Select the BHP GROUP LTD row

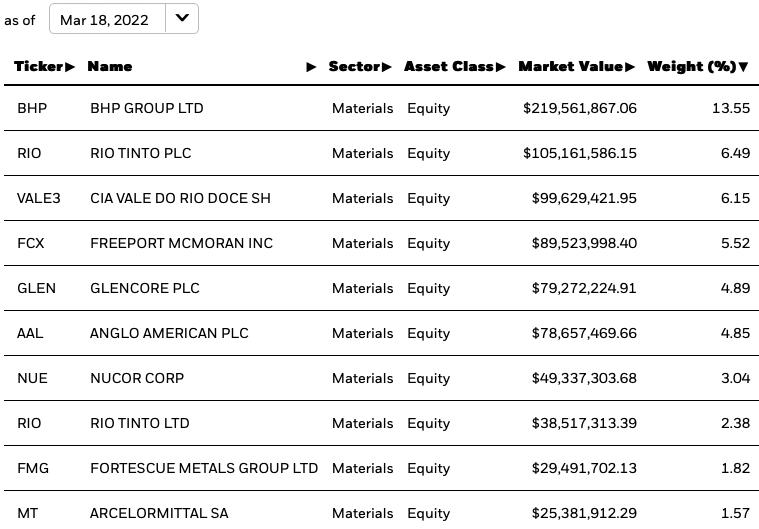(x=381, y=108)
